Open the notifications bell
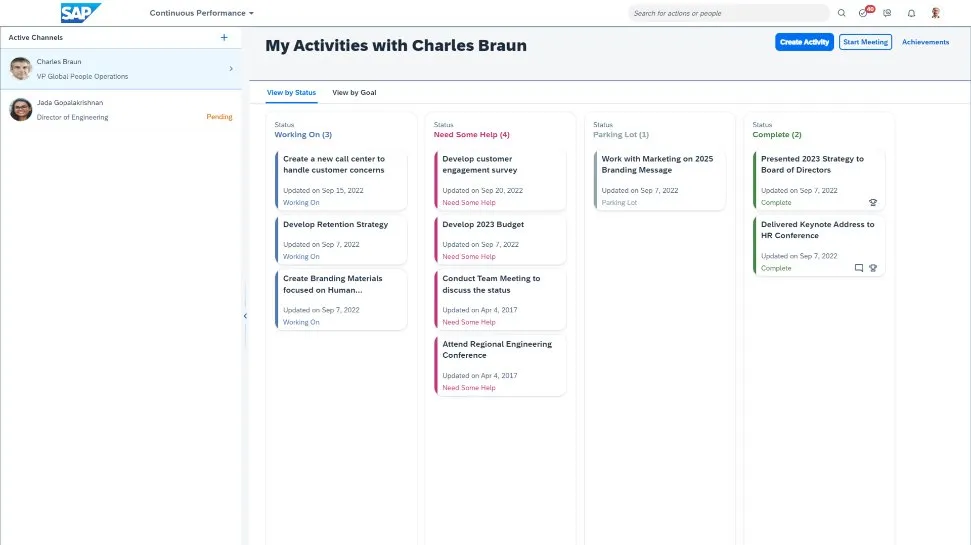971x545 pixels. (x=911, y=13)
